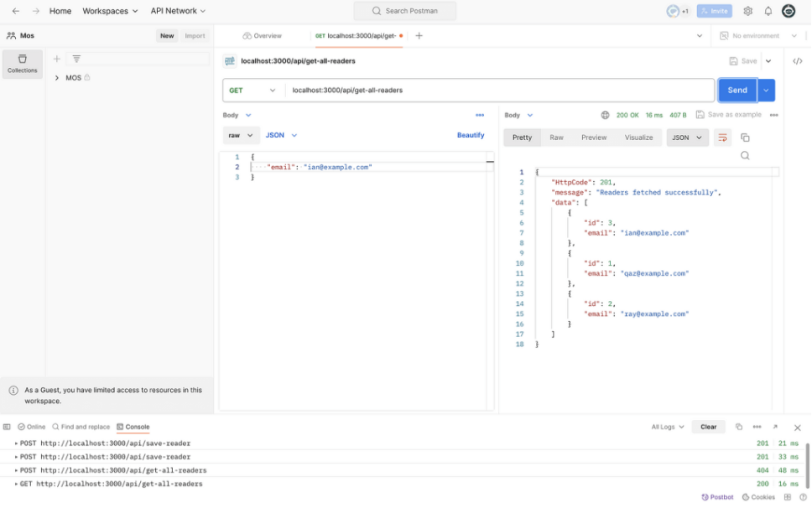Click the request URL input field

pyautogui.click(x=500, y=90)
